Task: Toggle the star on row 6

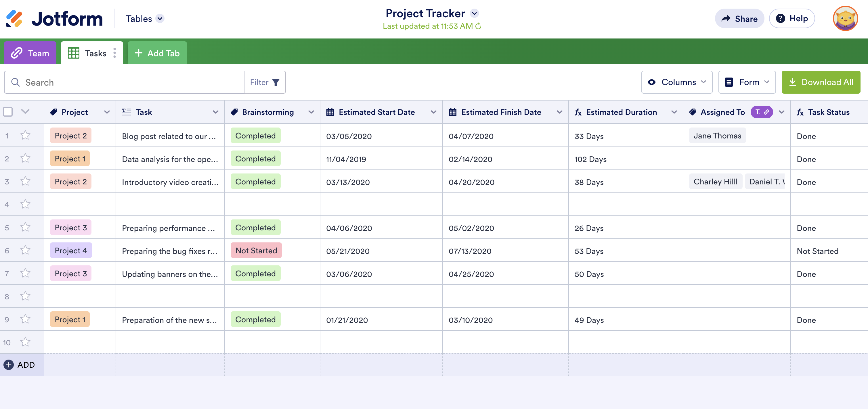Action: click(25, 250)
